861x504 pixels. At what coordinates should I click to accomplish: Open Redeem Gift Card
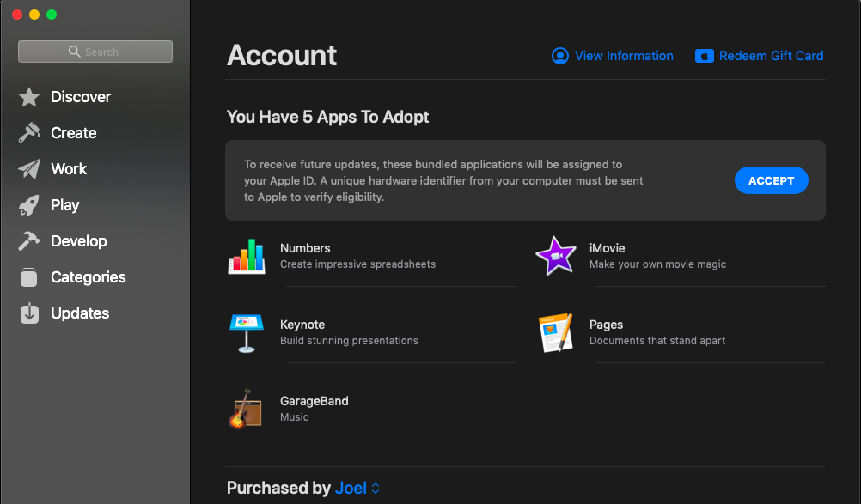click(x=759, y=56)
